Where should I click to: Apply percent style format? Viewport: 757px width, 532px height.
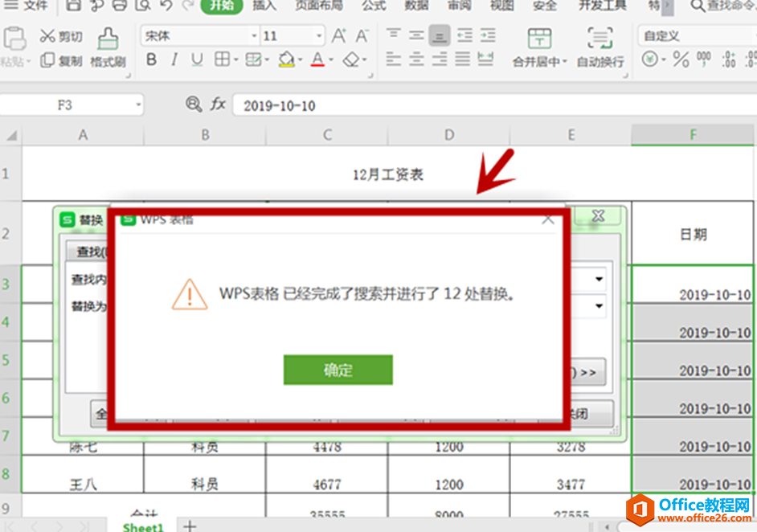(681, 59)
